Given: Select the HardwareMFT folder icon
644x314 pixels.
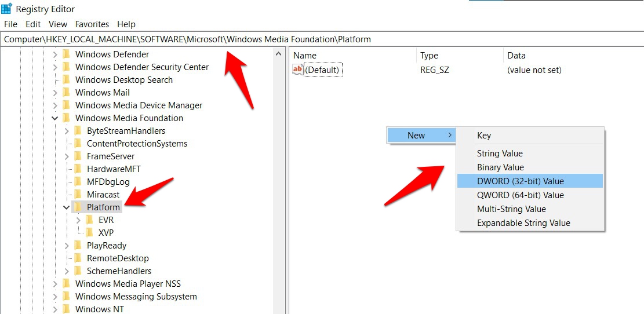Looking at the screenshot, I should click(78, 169).
